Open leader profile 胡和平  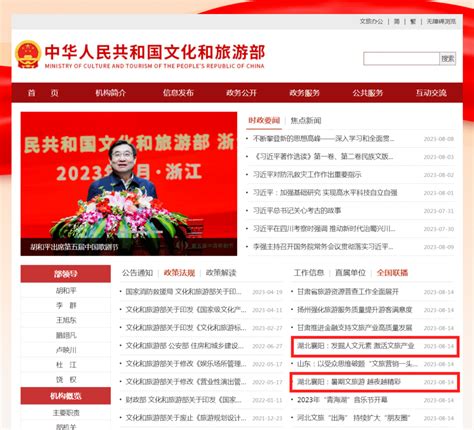[x=66, y=291]
